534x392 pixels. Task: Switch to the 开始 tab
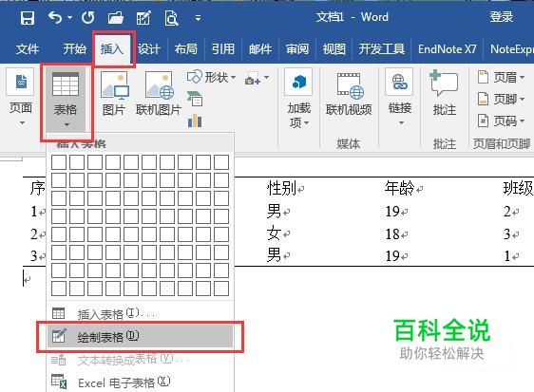(x=74, y=49)
